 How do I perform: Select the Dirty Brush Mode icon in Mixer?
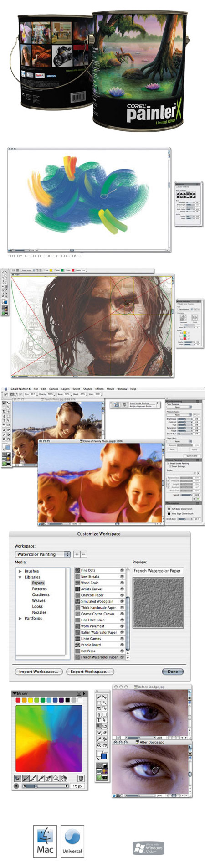(x=18, y=778)
